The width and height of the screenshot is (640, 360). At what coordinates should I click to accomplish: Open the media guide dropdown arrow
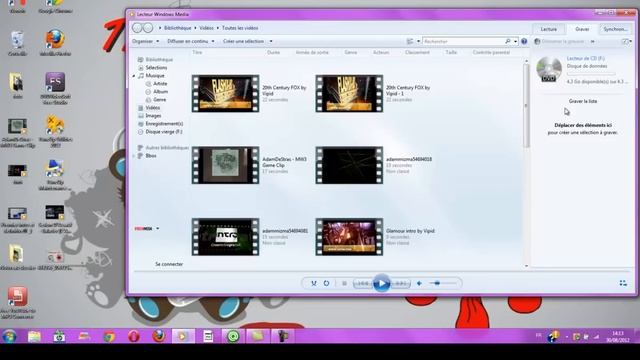(158, 229)
